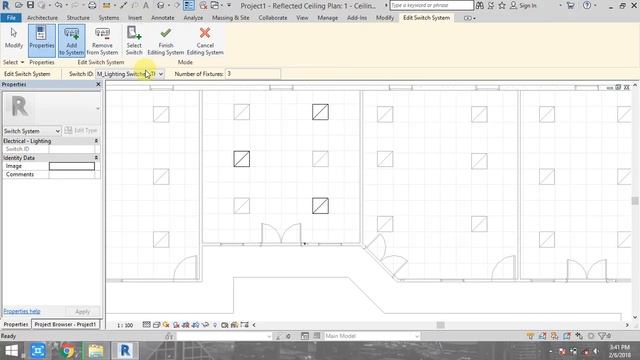Click the shopping cart App Store icon
This screenshot has width=640, height=360.
coord(570,5)
